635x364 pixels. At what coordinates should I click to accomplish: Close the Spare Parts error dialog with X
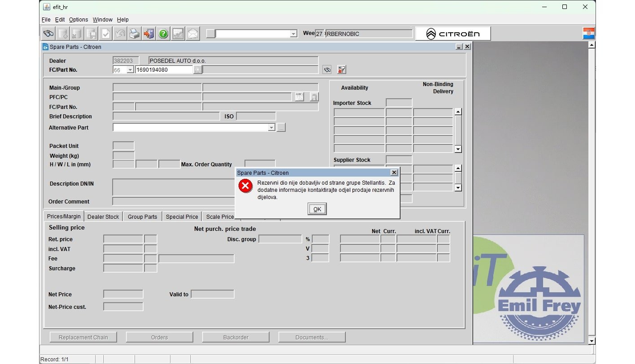pos(394,173)
